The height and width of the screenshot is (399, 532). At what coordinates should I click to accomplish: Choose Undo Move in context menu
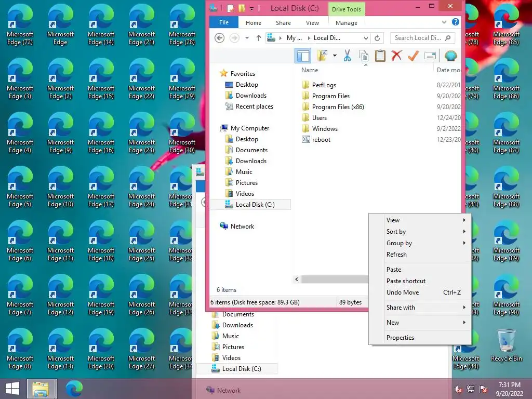[x=420, y=292]
